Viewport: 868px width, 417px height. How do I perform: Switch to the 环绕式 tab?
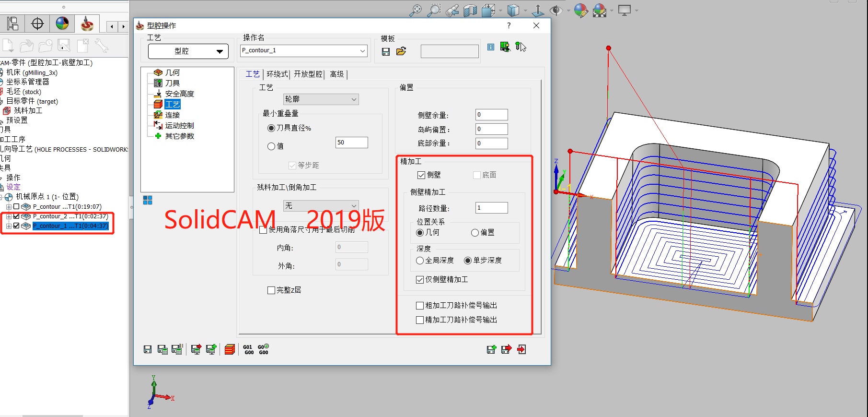pyautogui.click(x=277, y=74)
